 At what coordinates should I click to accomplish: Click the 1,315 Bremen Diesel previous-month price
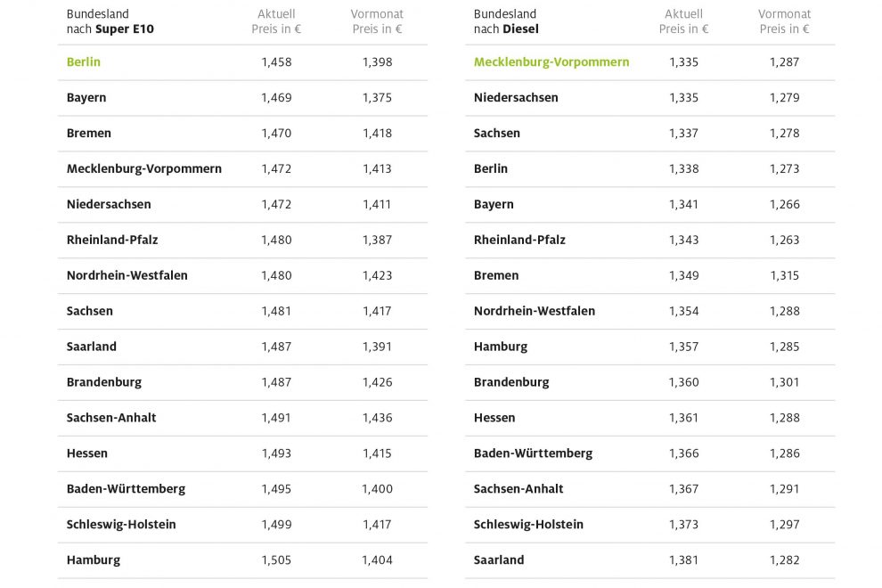coord(785,275)
